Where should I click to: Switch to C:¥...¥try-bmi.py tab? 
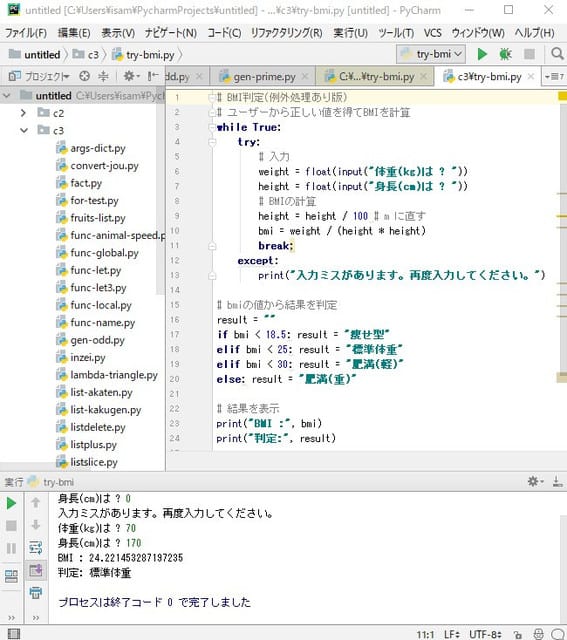tap(376, 76)
